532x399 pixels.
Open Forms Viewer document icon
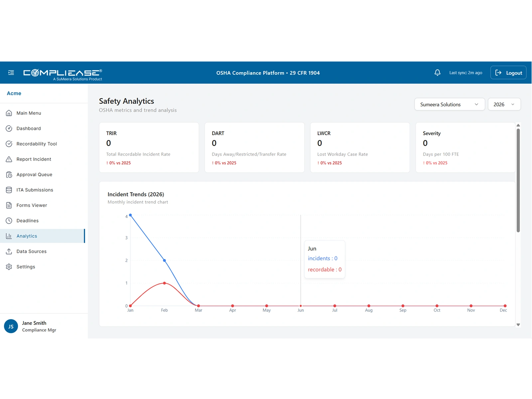click(9, 205)
